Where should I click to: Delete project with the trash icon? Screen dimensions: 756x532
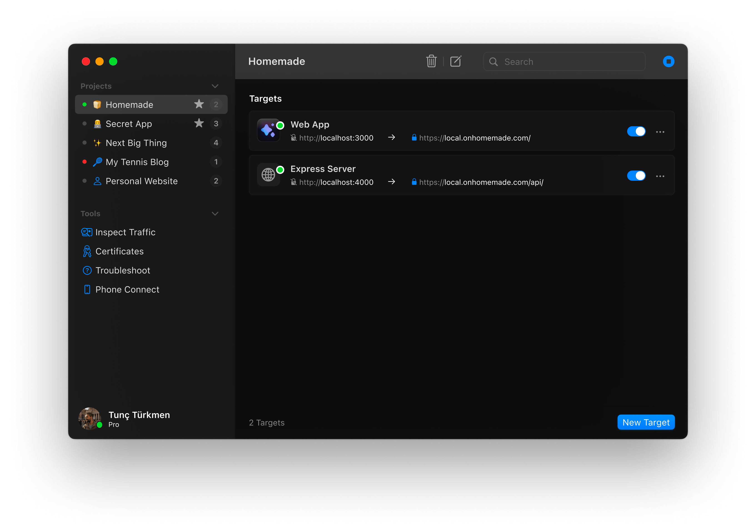(x=431, y=61)
